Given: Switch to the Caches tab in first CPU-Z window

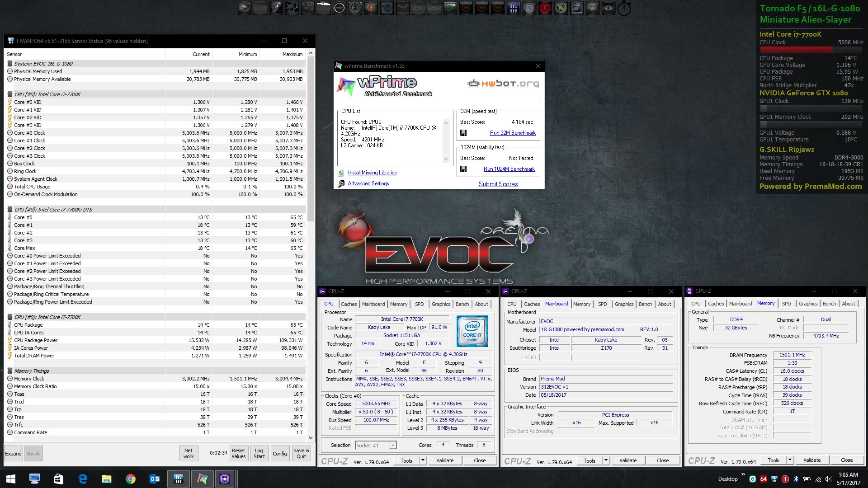Looking at the screenshot, I should 349,304.
